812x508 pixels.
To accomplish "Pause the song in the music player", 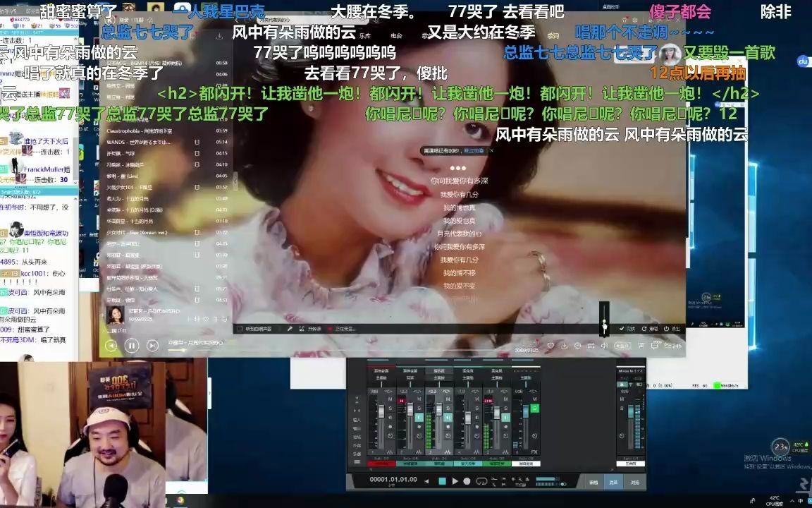I will click(132, 345).
